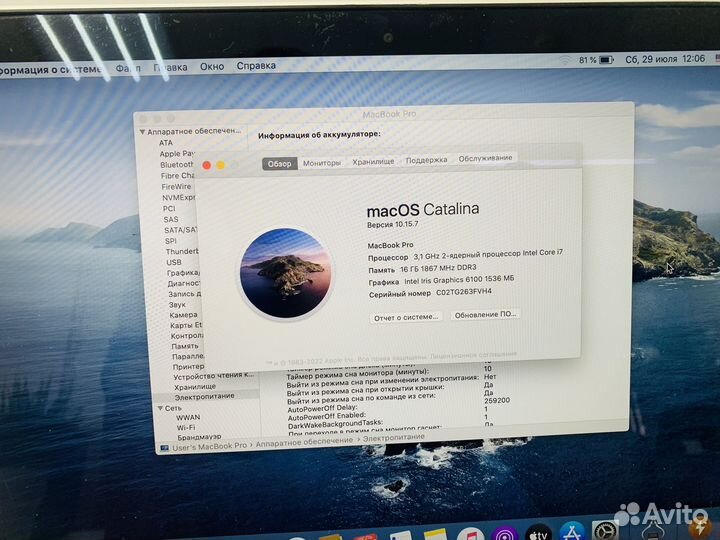Select SATA/SATA Express in the sidebar
Image resolution: width=720 pixels, height=540 pixels.
(x=181, y=230)
